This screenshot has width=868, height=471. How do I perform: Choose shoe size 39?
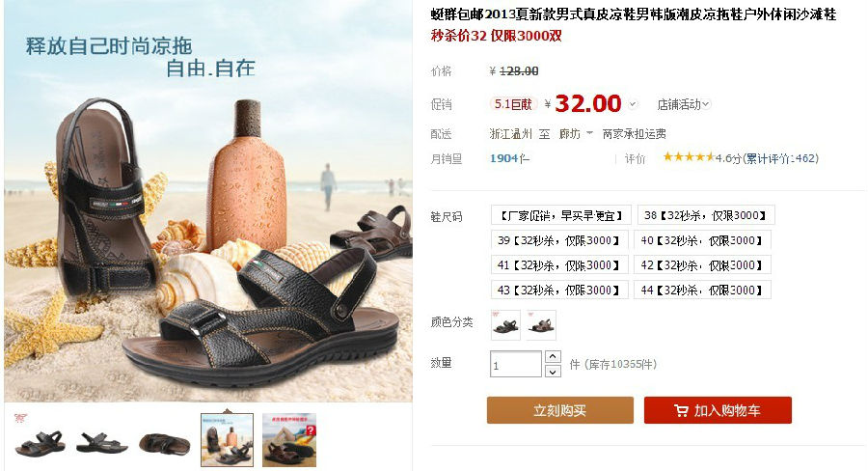coord(559,240)
